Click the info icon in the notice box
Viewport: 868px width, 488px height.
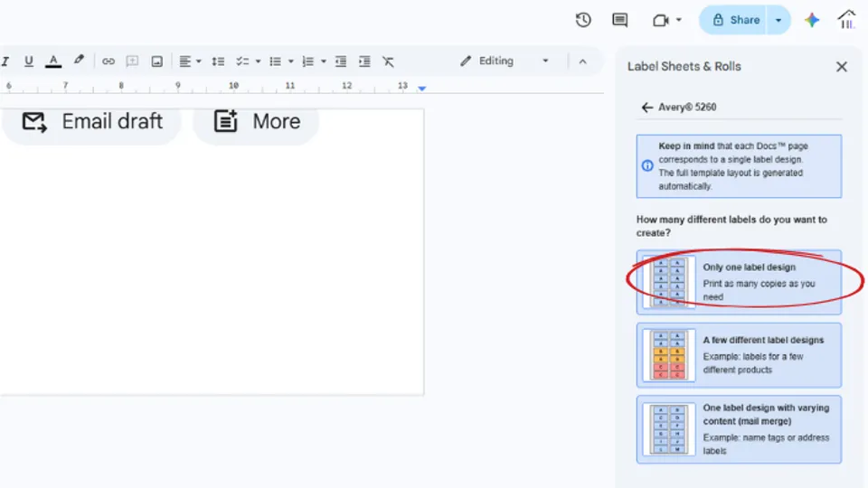[x=647, y=165]
